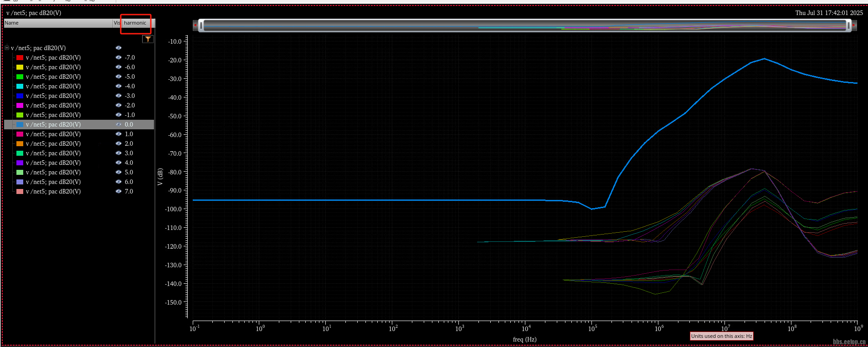
Task: Hide the harmonic 7.0 trace
Action: click(118, 191)
